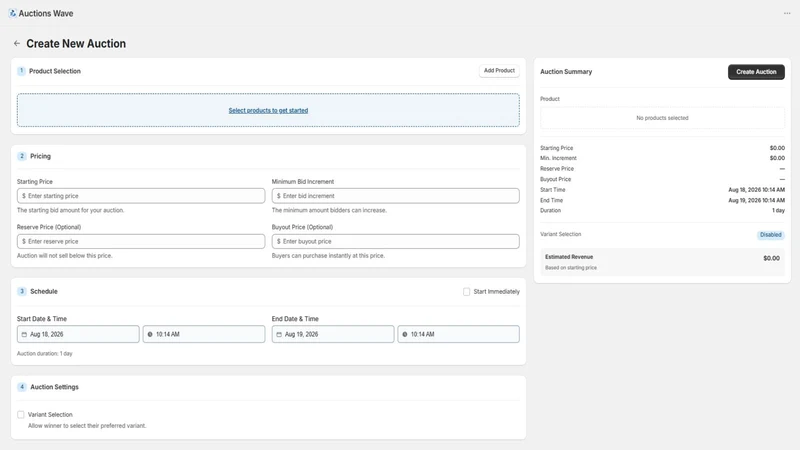Focus the Reserve Price input field
This screenshot has width=800, height=450.
click(x=141, y=241)
